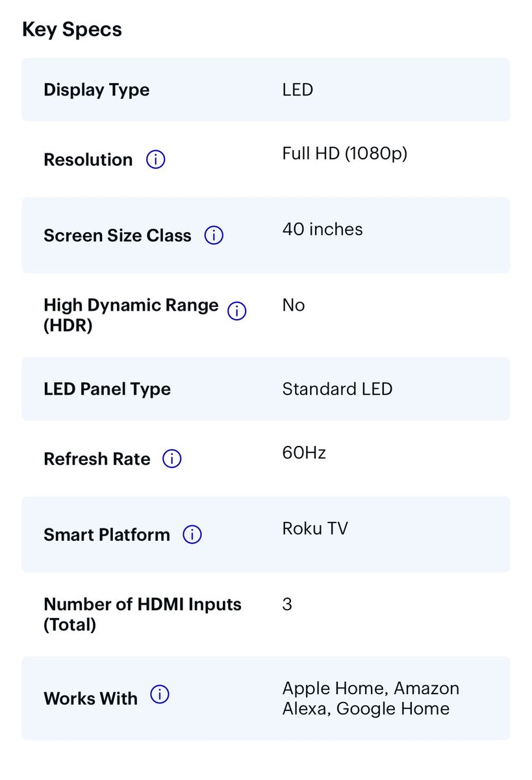
Task: Click the Smart Platform label text
Action: [x=107, y=535]
